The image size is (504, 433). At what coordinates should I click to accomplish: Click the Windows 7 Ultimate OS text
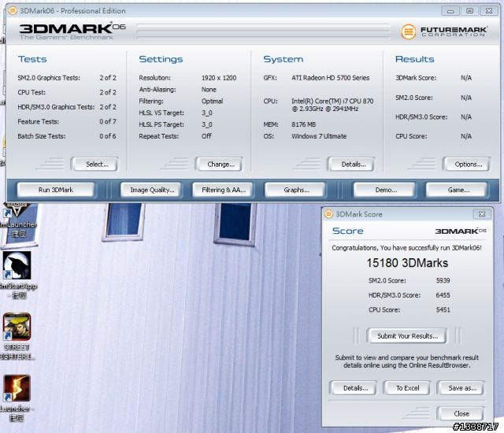pos(318,136)
